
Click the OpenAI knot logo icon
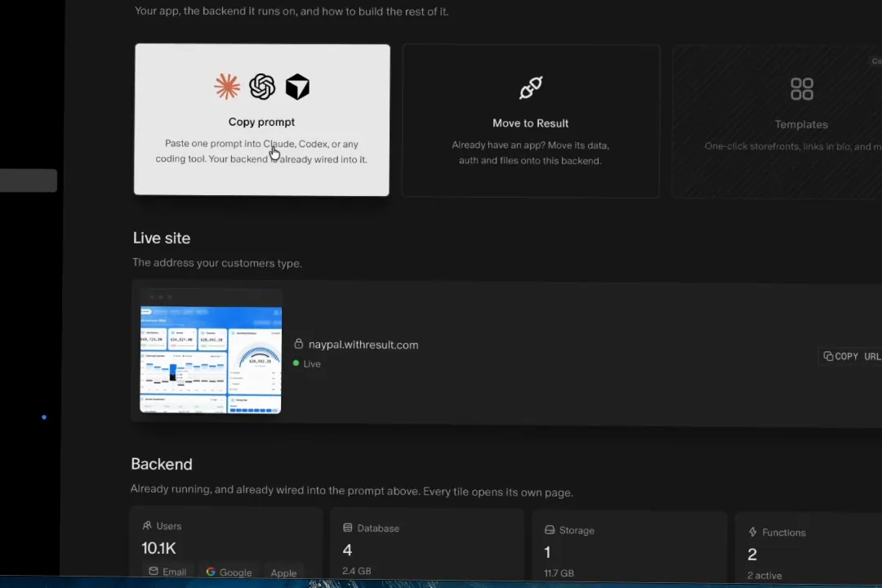pyautogui.click(x=262, y=87)
